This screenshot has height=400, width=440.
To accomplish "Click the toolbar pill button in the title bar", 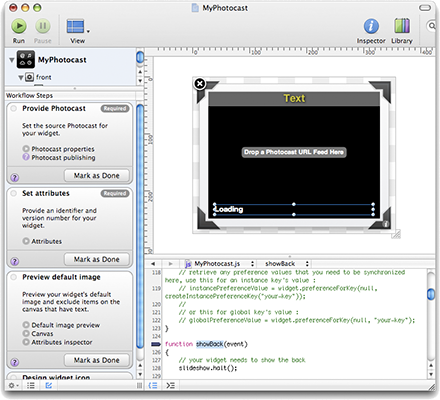I will pyautogui.click(x=425, y=7).
